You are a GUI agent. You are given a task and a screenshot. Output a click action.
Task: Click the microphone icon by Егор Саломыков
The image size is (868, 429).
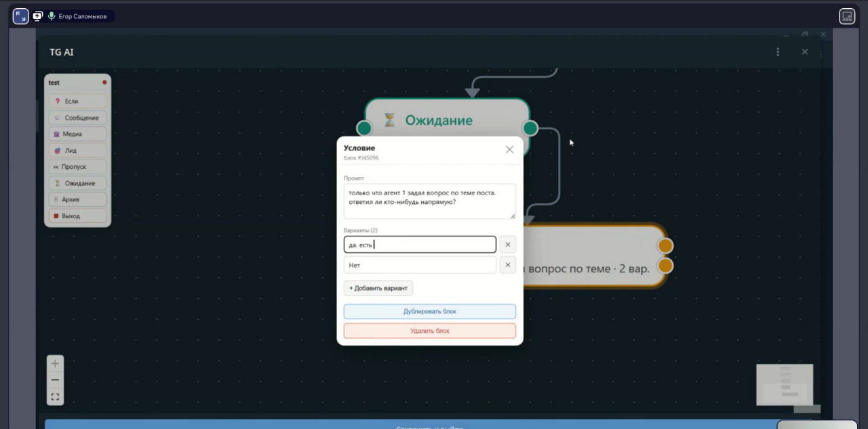tap(52, 16)
